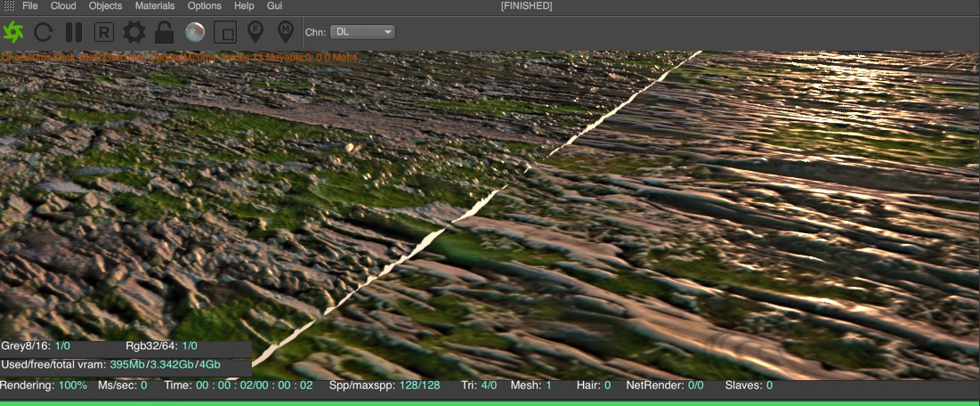Toggle the camera lock padlock icon
The image size is (980, 406).
pyautogui.click(x=164, y=32)
